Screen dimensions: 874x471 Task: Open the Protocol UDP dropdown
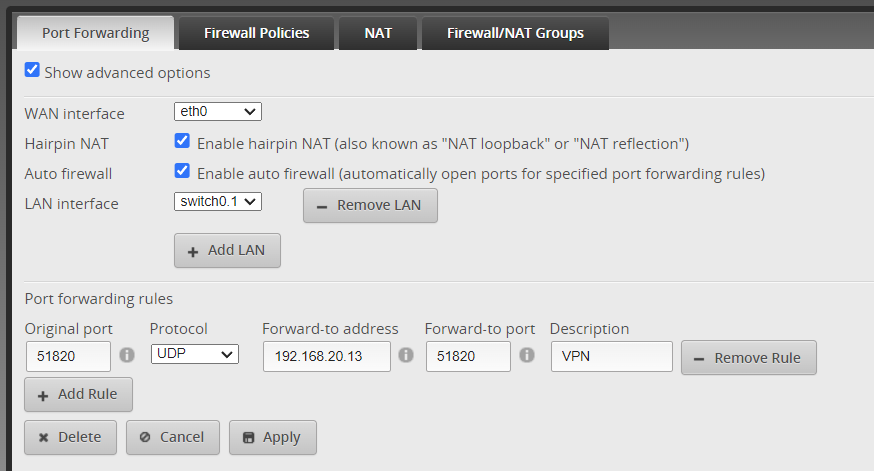[x=195, y=354]
